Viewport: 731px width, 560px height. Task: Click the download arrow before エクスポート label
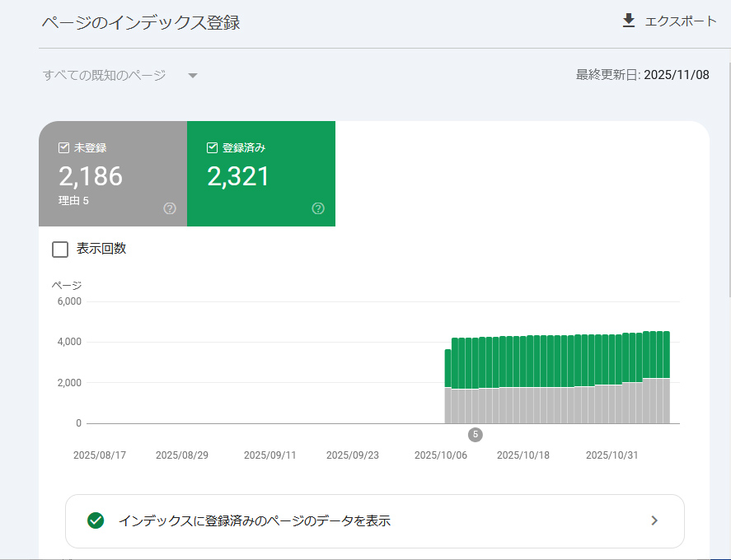click(629, 21)
